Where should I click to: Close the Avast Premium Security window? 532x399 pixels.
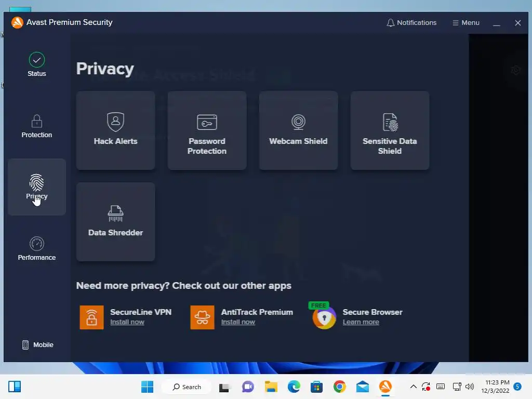click(518, 23)
